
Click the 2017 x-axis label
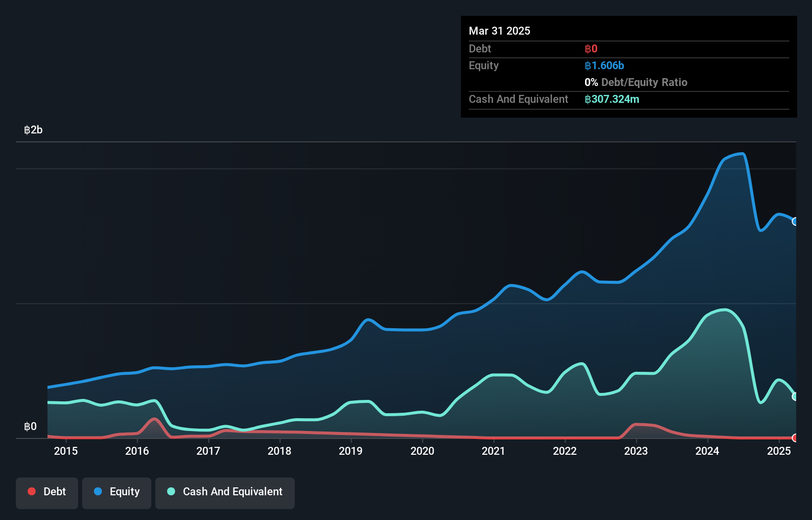(x=208, y=451)
